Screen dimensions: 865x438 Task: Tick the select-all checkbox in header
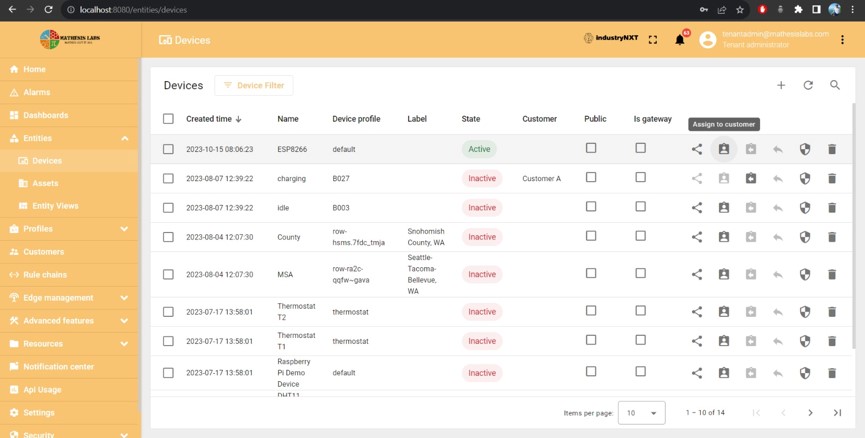coord(168,119)
